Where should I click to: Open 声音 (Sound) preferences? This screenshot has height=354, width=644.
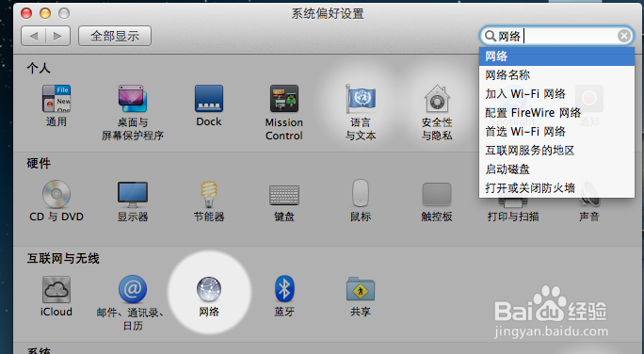click(x=589, y=217)
